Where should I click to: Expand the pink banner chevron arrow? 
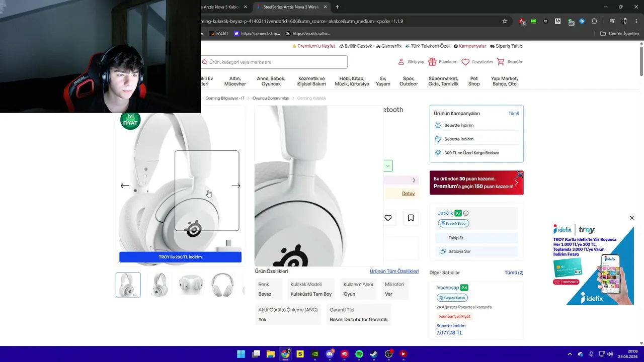point(414,180)
